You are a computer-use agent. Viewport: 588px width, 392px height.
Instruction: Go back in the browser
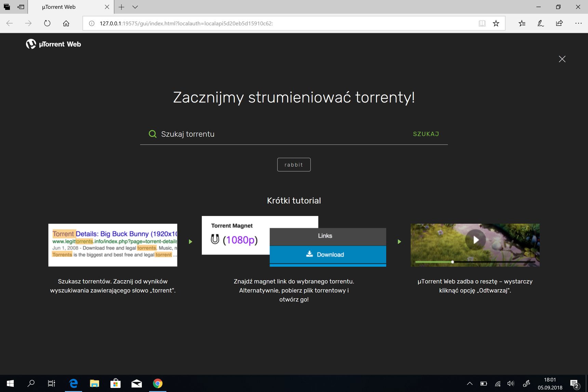pyautogui.click(x=10, y=23)
